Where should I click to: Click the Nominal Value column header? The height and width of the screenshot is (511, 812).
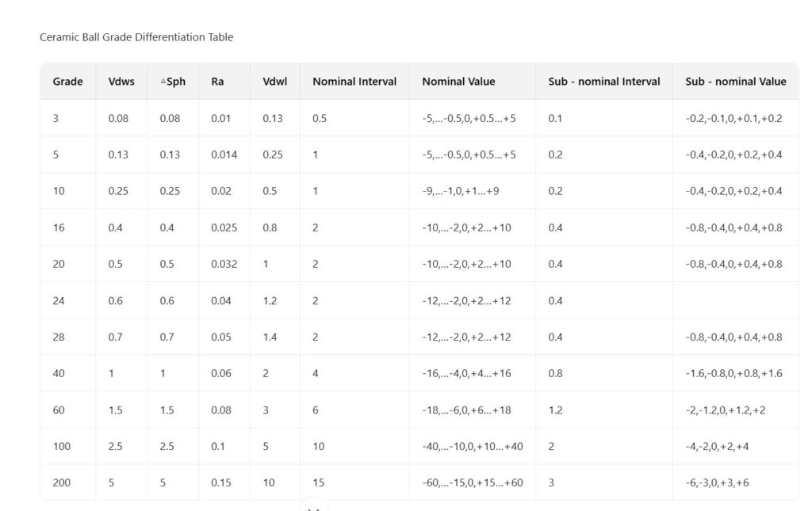[458, 82]
